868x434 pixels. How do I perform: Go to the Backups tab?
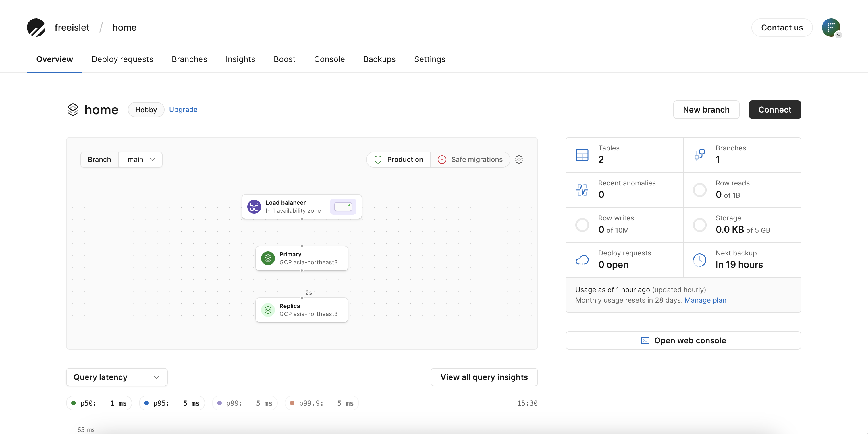point(379,59)
